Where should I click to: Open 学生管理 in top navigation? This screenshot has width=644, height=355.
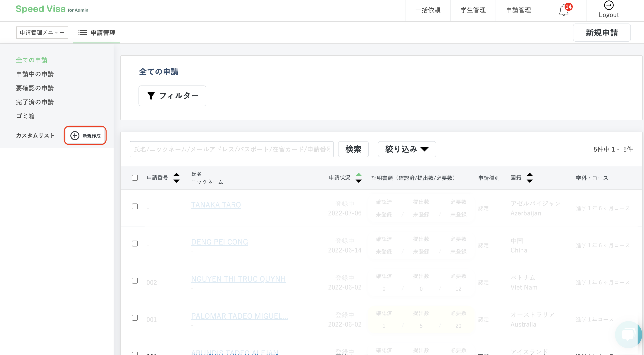point(473,10)
